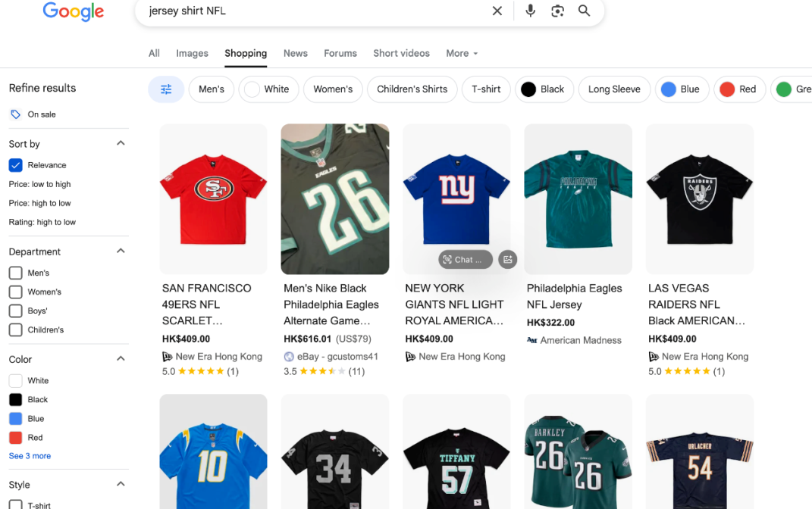Show more colors via See 3 more
The image size is (812, 509).
tap(30, 456)
